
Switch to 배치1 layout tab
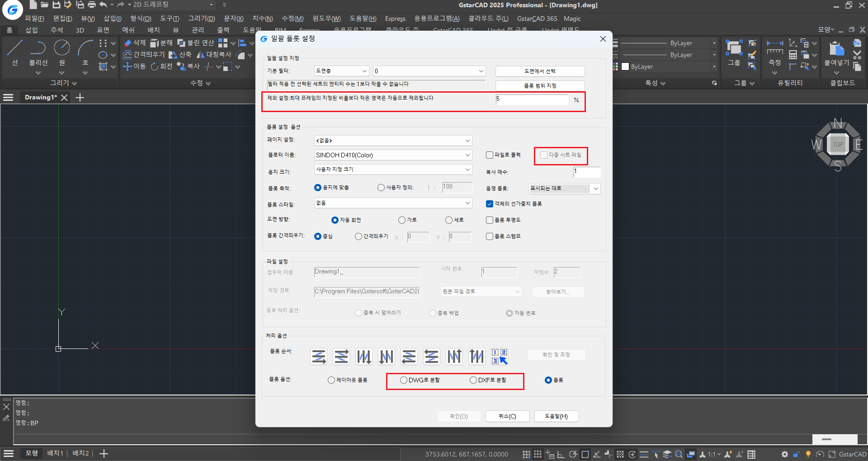point(55,453)
